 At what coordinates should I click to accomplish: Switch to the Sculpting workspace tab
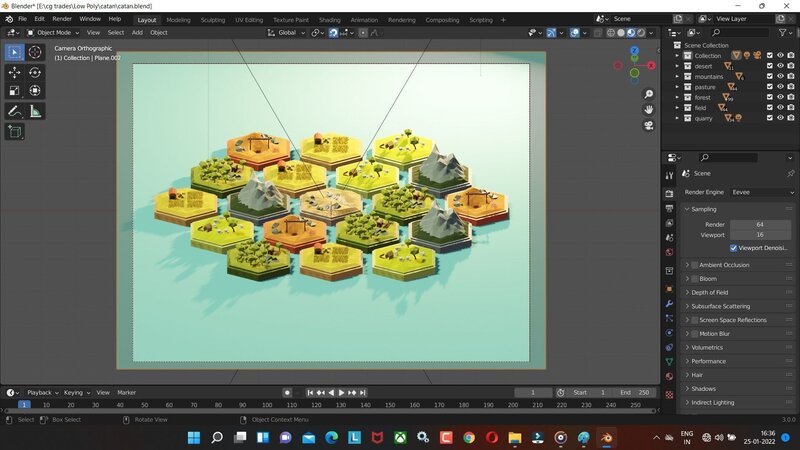click(212, 19)
